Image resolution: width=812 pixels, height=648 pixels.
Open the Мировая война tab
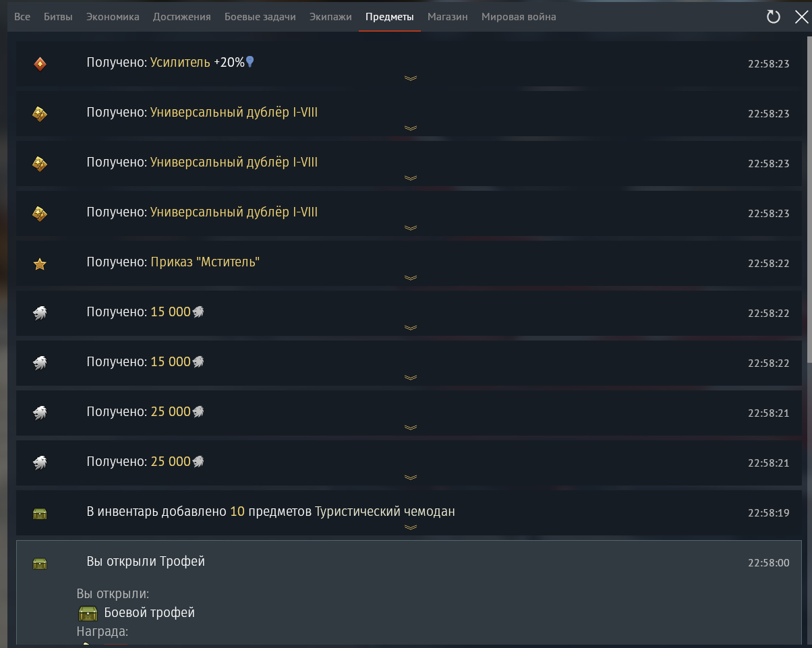click(x=519, y=17)
